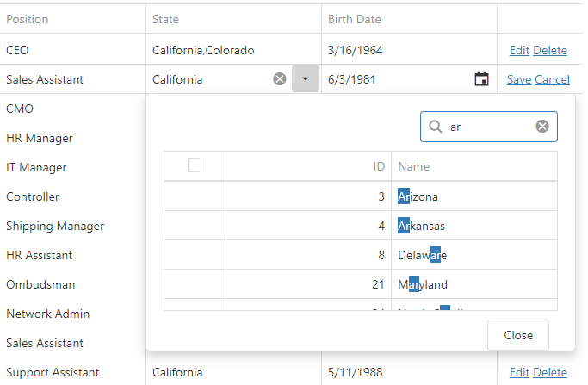Click the Shipping Manager position cell

[x=73, y=226]
